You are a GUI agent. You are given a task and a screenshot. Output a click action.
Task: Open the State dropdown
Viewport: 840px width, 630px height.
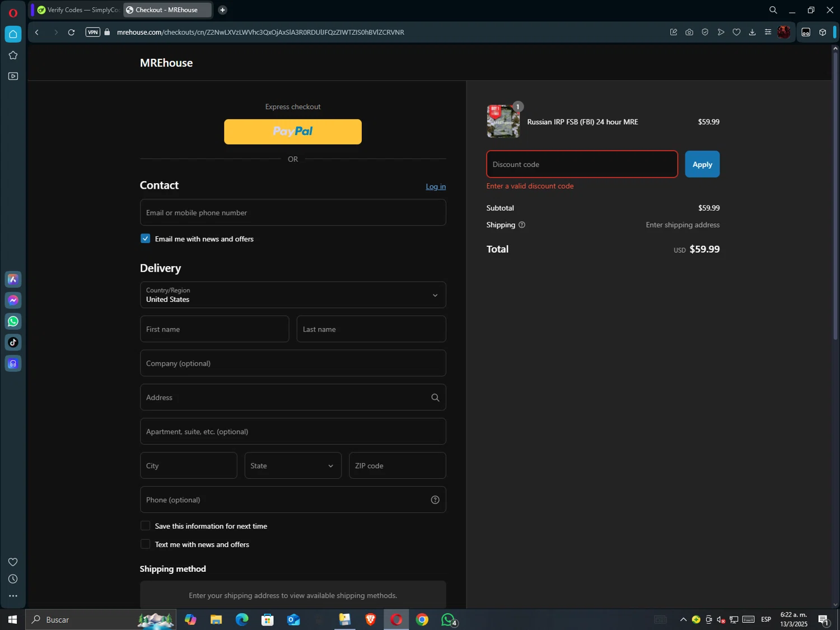[x=293, y=466]
